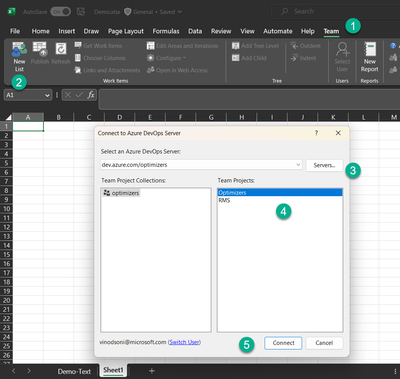Open Choose Columns
This screenshot has width=400, height=379.
click(x=100, y=58)
